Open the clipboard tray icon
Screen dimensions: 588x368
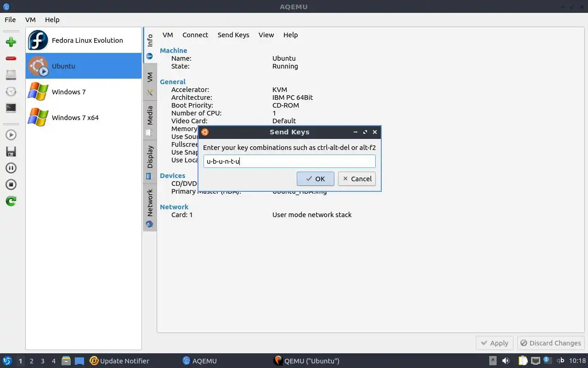tap(523, 361)
